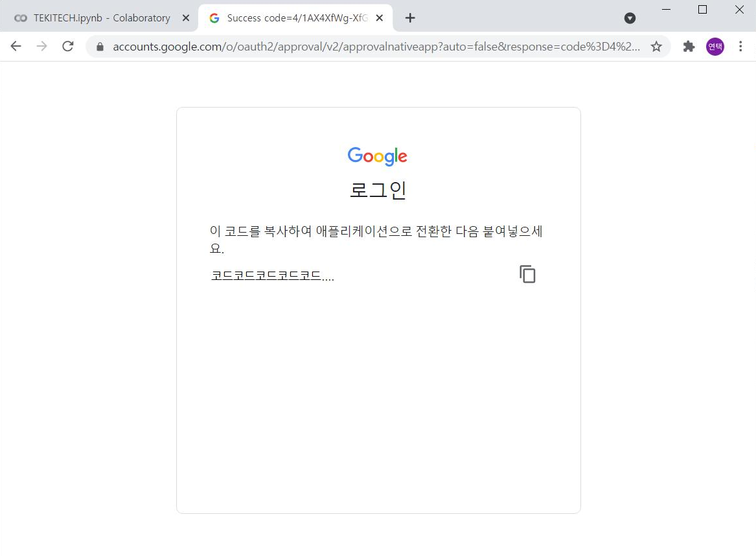Minimize the Chrome window

point(667,10)
